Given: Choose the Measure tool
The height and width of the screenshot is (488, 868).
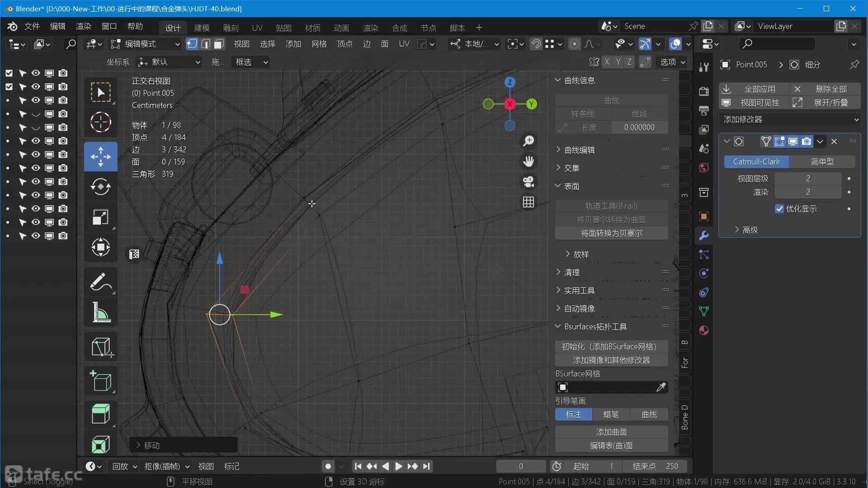Looking at the screenshot, I should 100,312.
